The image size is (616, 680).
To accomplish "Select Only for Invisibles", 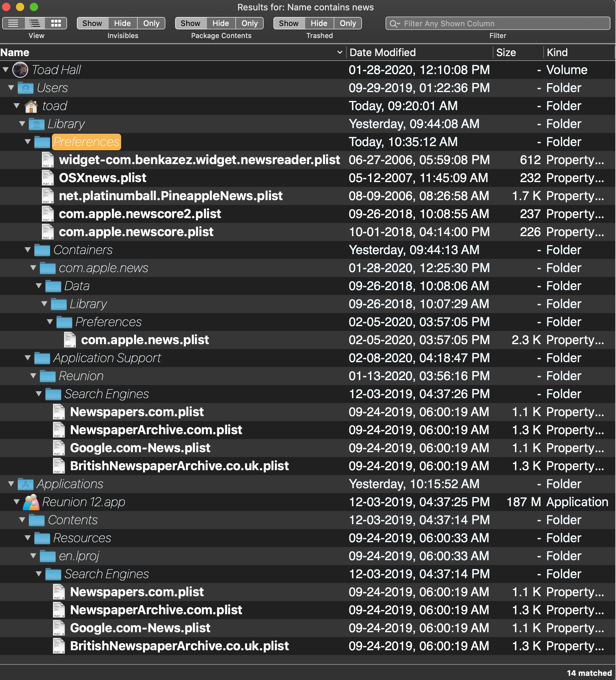I will click(151, 23).
